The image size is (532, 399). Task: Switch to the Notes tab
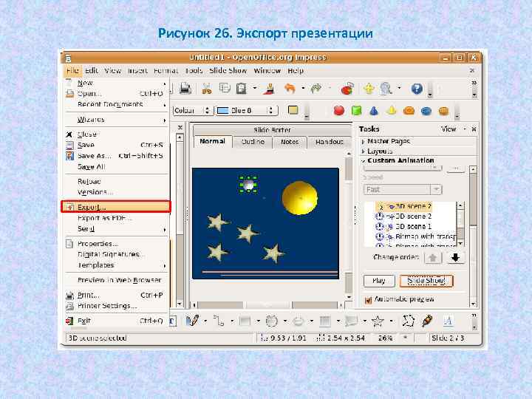click(290, 142)
